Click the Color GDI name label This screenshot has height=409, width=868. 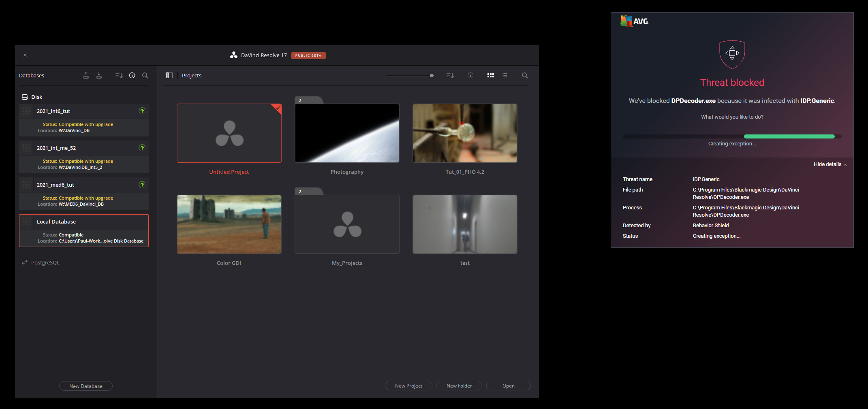pyautogui.click(x=229, y=263)
